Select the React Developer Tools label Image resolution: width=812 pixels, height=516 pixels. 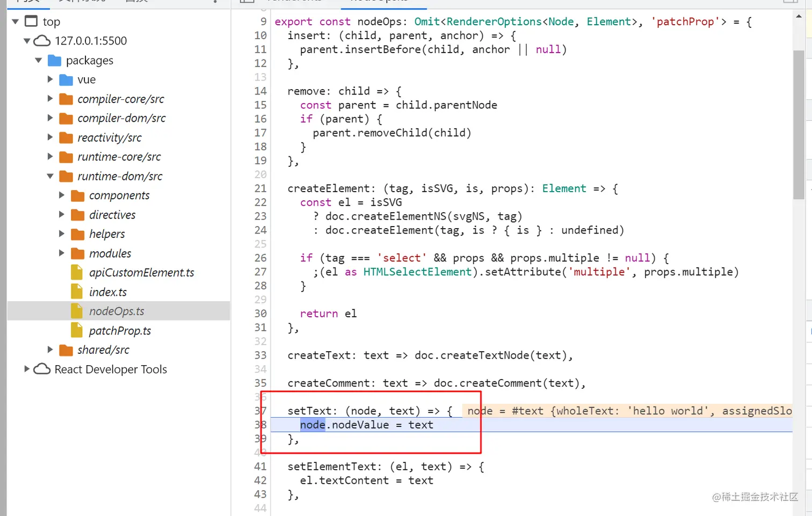pyautogui.click(x=111, y=369)
